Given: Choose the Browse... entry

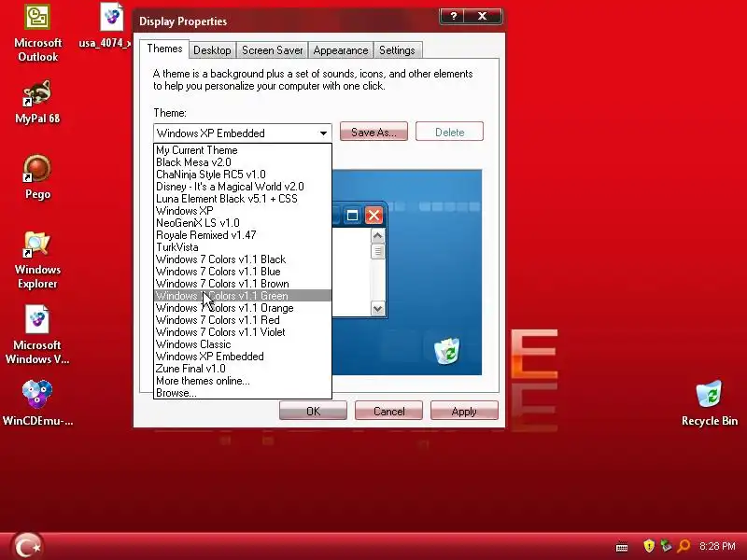Looking at the screenshot, I should point(243,393).
